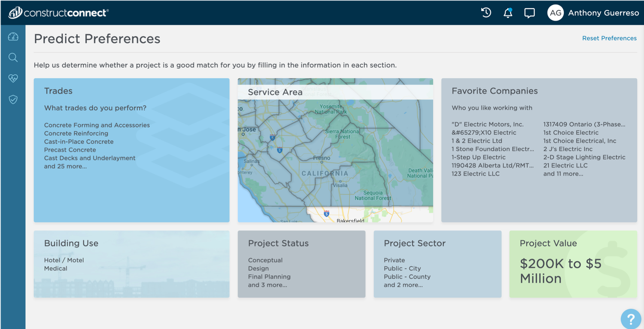Open the dashboard gauge sidebar icon

(13, 37)
